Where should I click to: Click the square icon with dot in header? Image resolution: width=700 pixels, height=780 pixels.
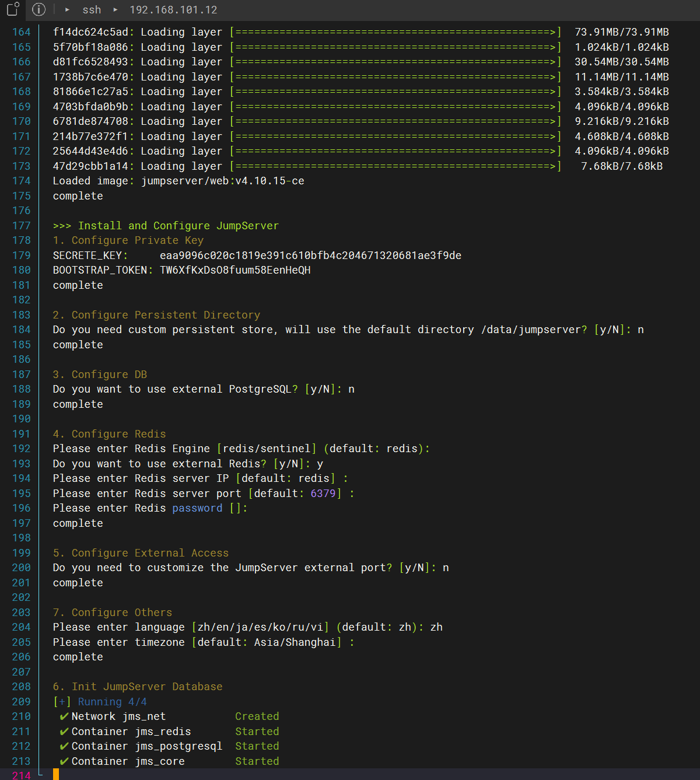[x=13, y=9]
